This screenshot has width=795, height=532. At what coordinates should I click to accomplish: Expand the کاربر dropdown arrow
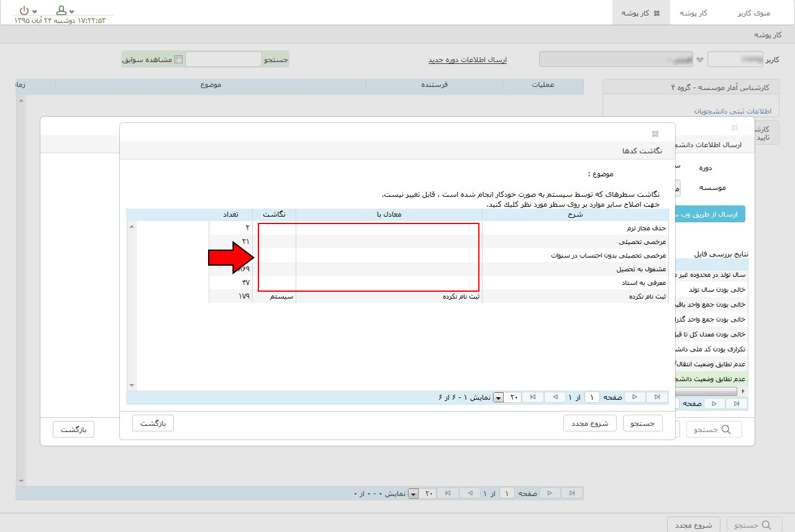(700, 60)
